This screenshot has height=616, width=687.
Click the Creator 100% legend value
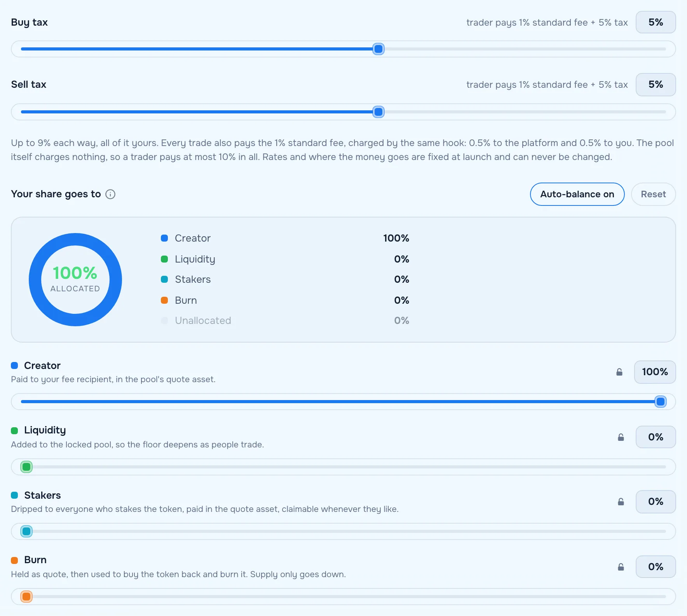click(x=396, y=238)
